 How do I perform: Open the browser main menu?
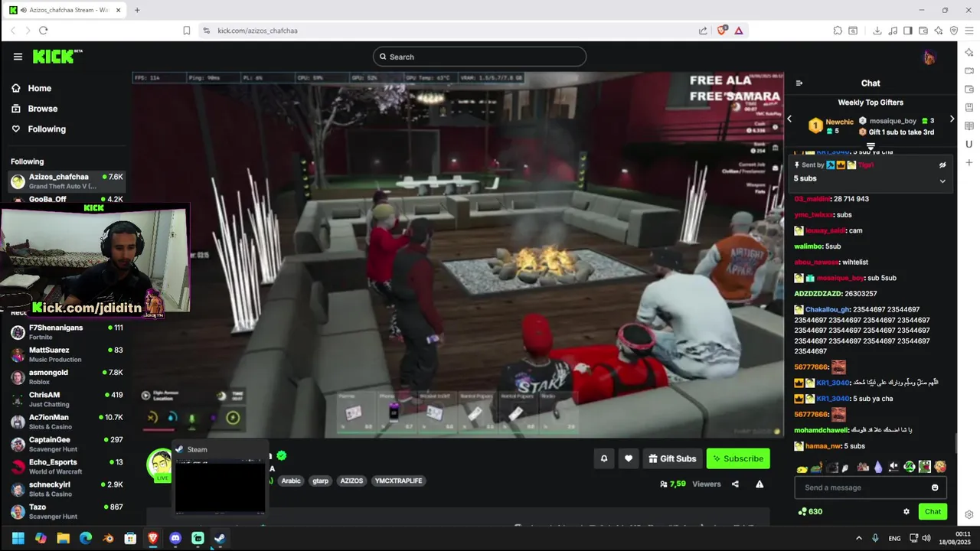[x=969, y=31]
